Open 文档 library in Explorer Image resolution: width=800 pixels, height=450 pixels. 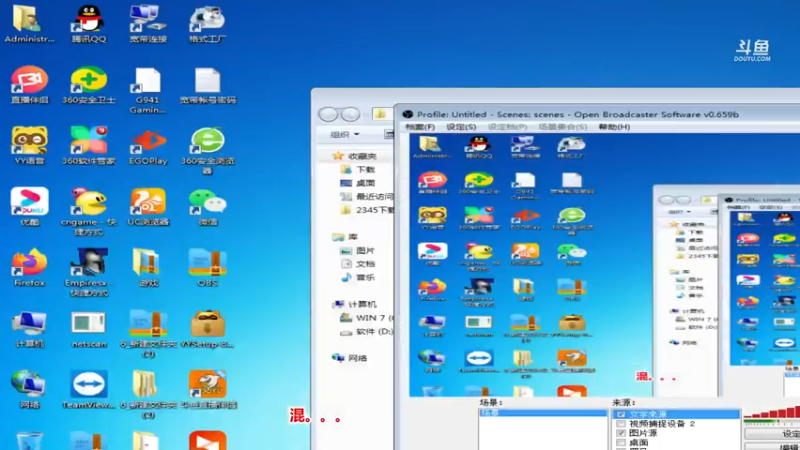pyautogui.click(x=359, y=264)
